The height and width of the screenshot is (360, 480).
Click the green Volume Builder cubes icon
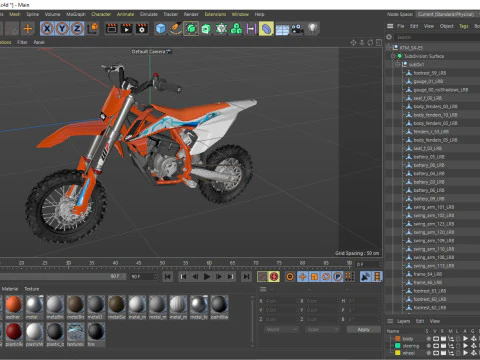click(236, 29)
